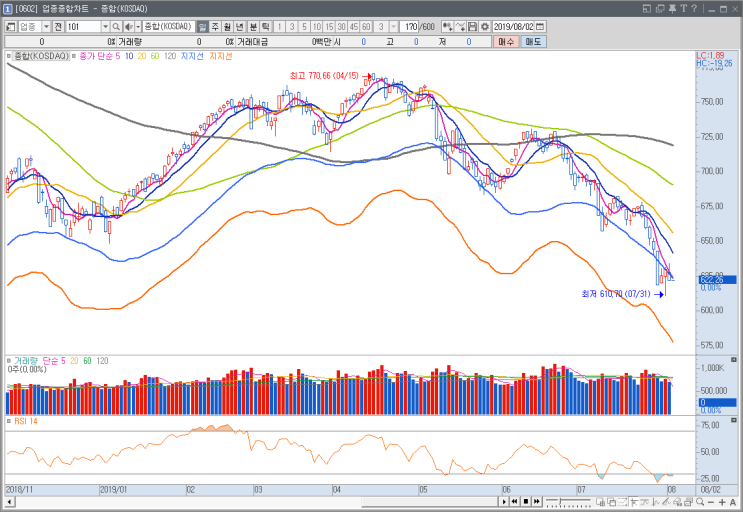This screenshot has width=743, height=512.
Task: Click the fast-forward button in replay controls
Action: pyautogui.click(x=536, y=502)
